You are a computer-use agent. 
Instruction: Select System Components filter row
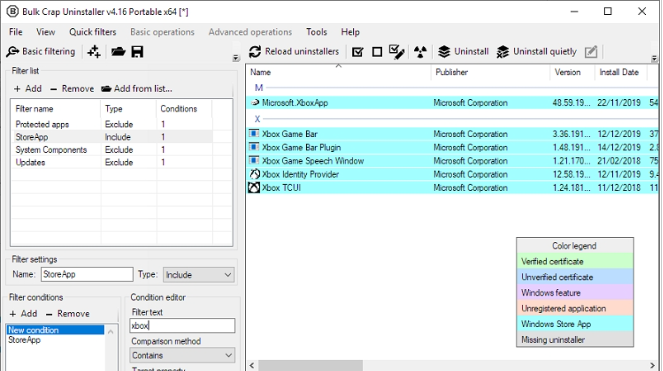click(x=112, y=150)
